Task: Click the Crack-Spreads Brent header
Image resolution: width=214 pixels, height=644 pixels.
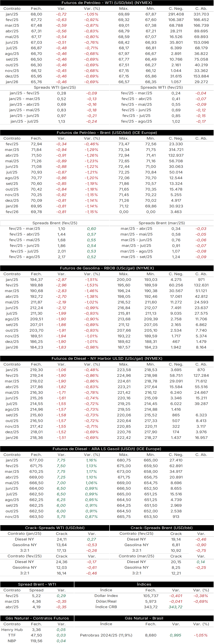Action: pos(162,528)
